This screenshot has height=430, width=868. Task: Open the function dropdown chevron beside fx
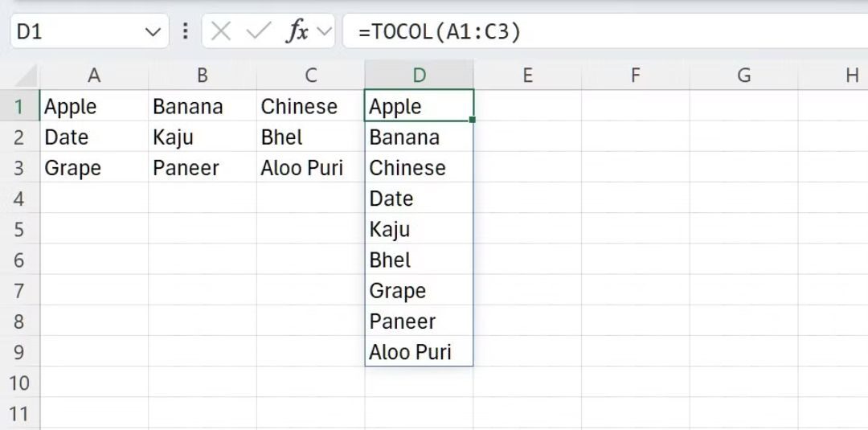(x=325, y=31)
